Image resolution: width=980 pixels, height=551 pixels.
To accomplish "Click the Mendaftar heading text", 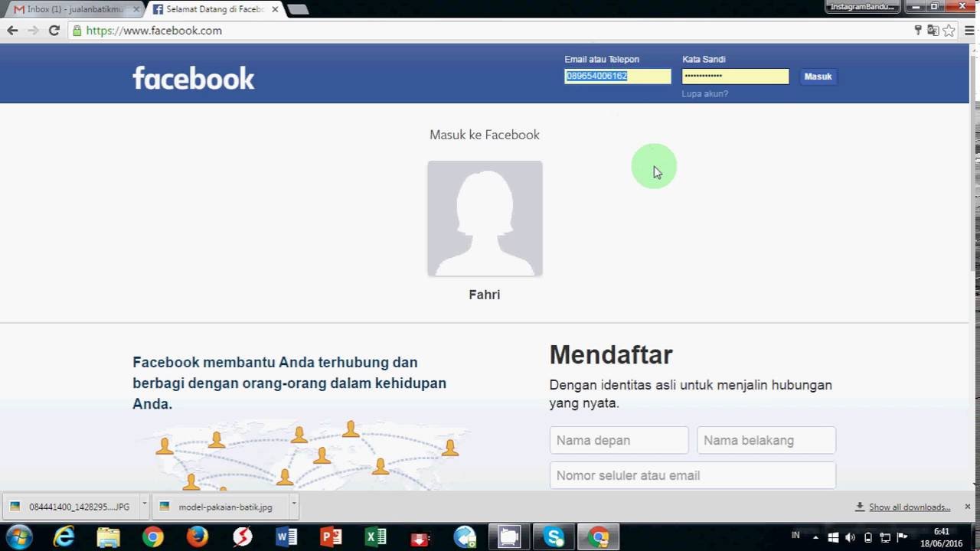I will coord(611,354).
